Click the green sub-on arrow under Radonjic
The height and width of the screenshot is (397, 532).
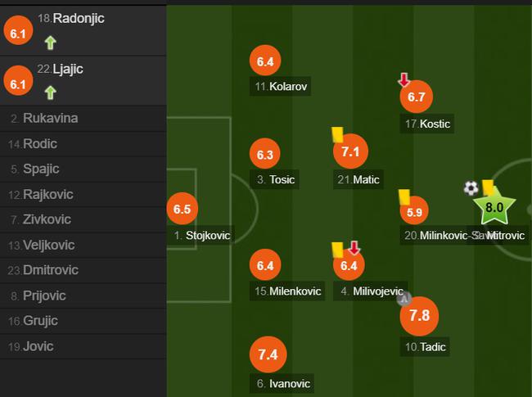[x=50, y=43]
